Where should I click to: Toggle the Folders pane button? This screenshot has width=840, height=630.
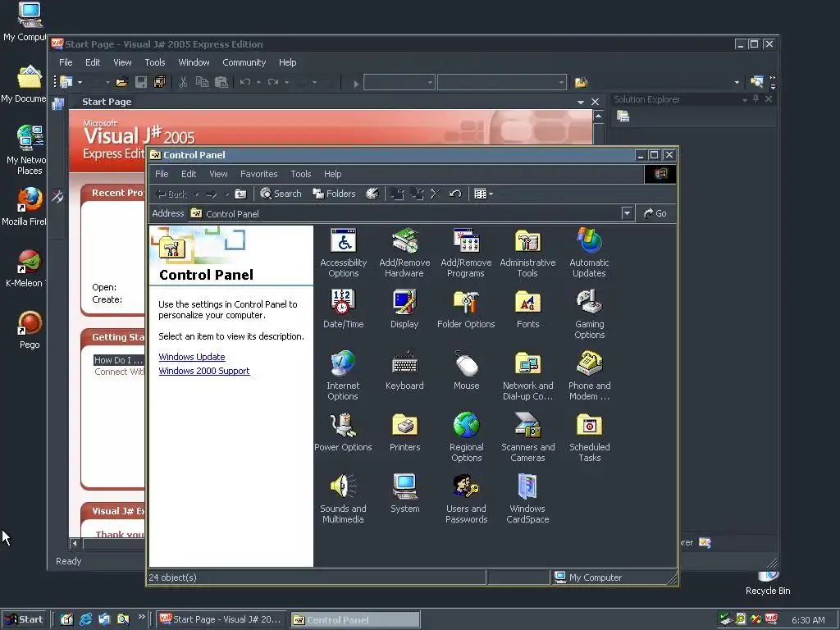[x=335, y=194]
